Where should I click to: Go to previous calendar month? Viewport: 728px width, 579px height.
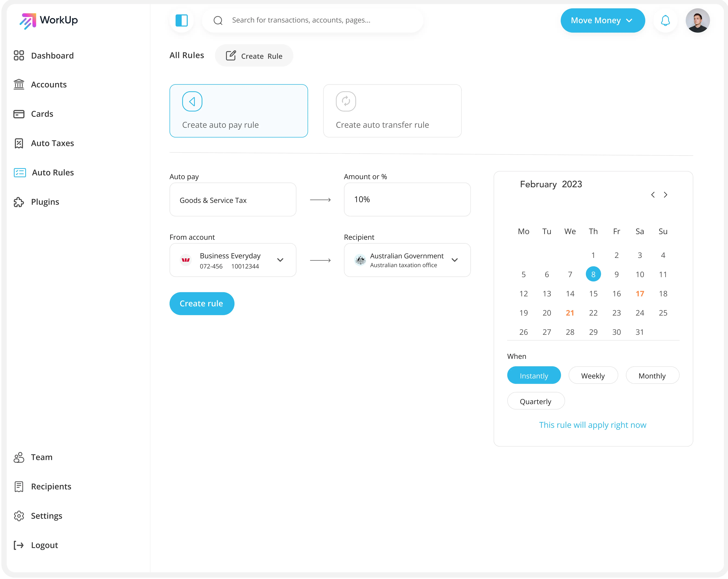[653, 195]
